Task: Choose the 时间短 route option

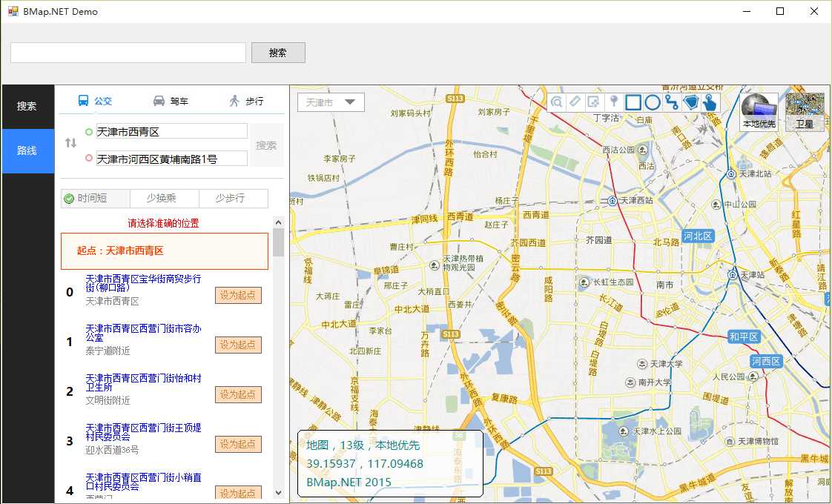Action: tap(96, 199)
